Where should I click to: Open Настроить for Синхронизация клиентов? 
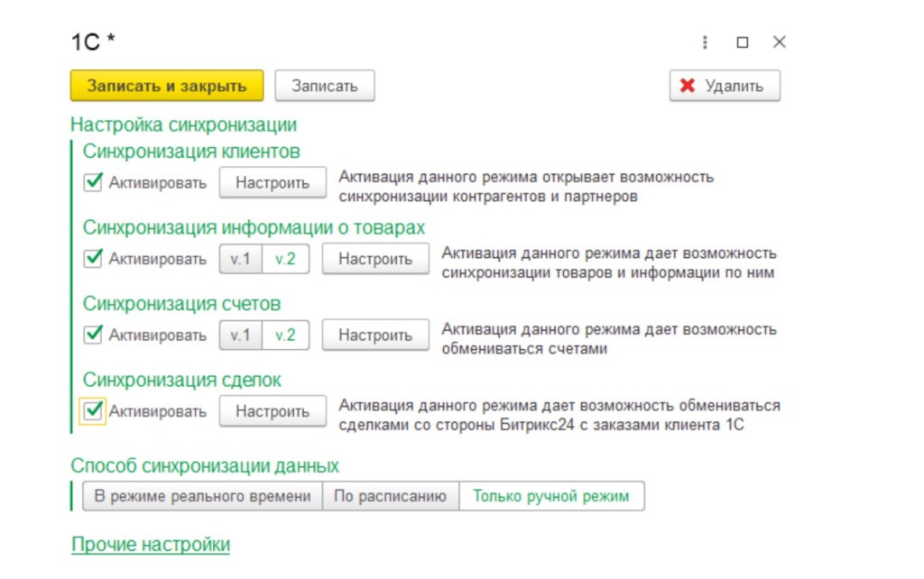273,182
